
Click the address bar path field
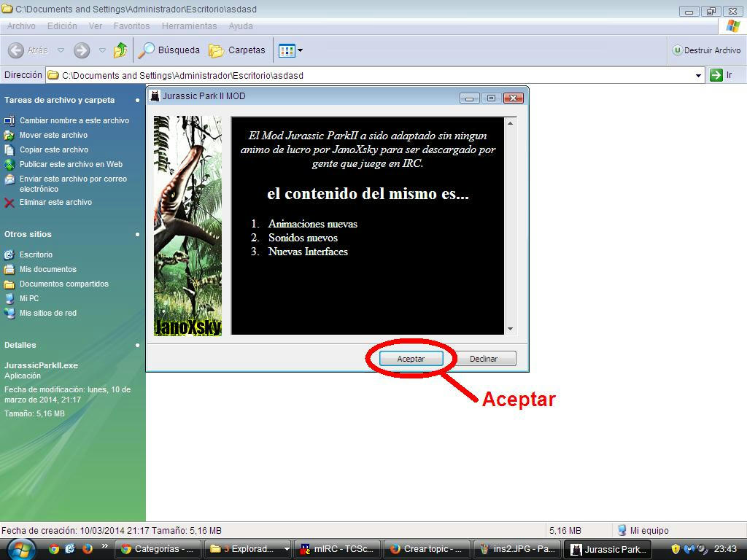(370, 75)
